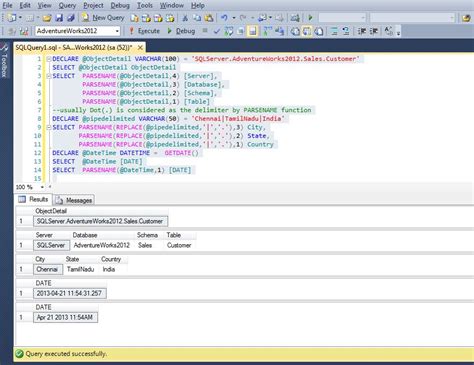Close the SQLQuery1.sql tab
The width and height of the screenshot is (474, 365).
(140, 48)
